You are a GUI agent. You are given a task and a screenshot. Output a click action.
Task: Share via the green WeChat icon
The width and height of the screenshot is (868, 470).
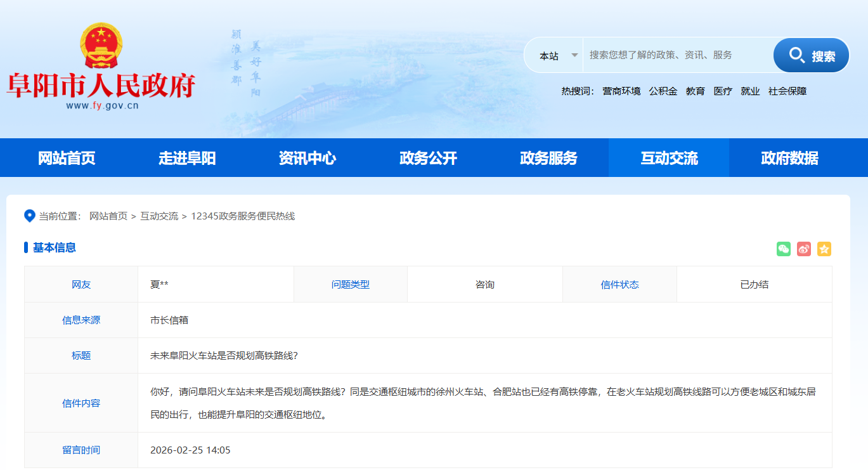(x=784, y=249)
